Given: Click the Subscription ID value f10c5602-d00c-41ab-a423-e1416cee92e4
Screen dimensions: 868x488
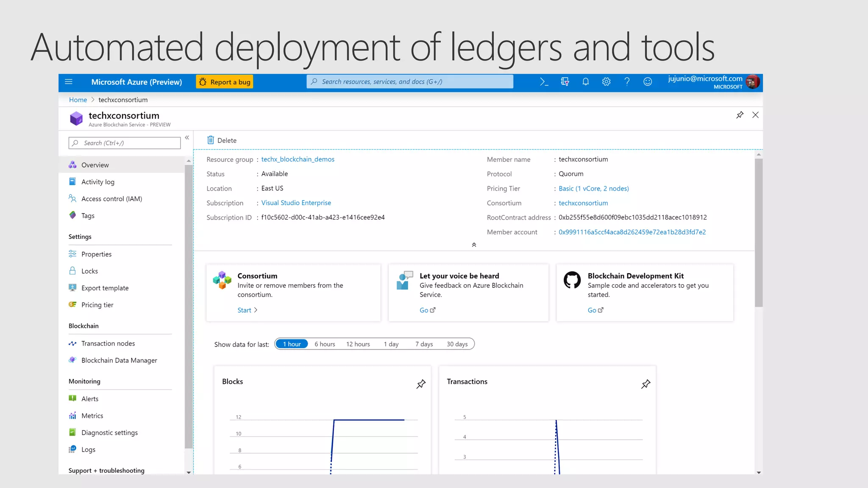Looking at the screenshot, I should (323, 217).
